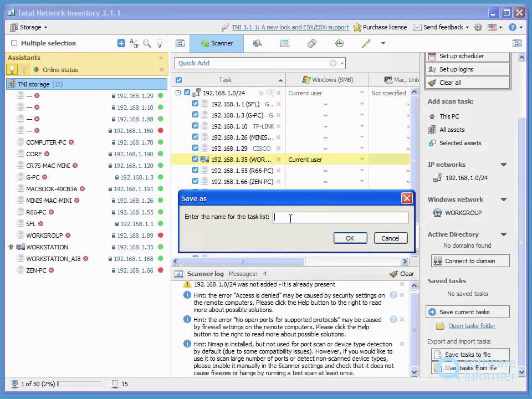
Task: Click the Scanner log download icon
Action: pos(178,274)
